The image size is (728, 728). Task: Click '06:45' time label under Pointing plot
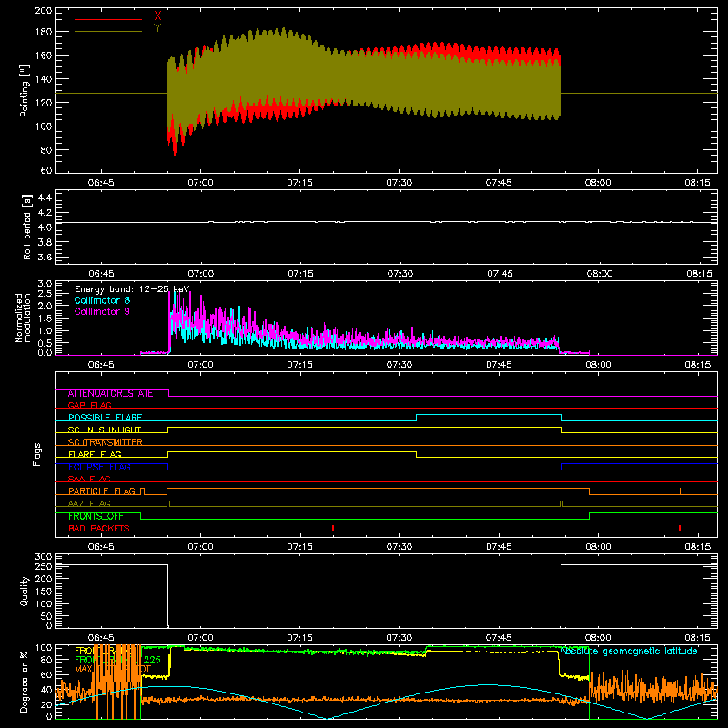point(101,183)
